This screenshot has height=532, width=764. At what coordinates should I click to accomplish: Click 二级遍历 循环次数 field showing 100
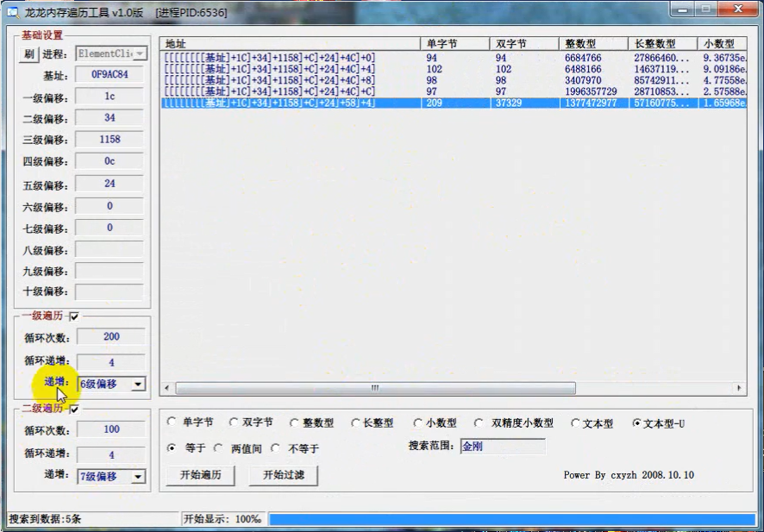tap(111, 429)
